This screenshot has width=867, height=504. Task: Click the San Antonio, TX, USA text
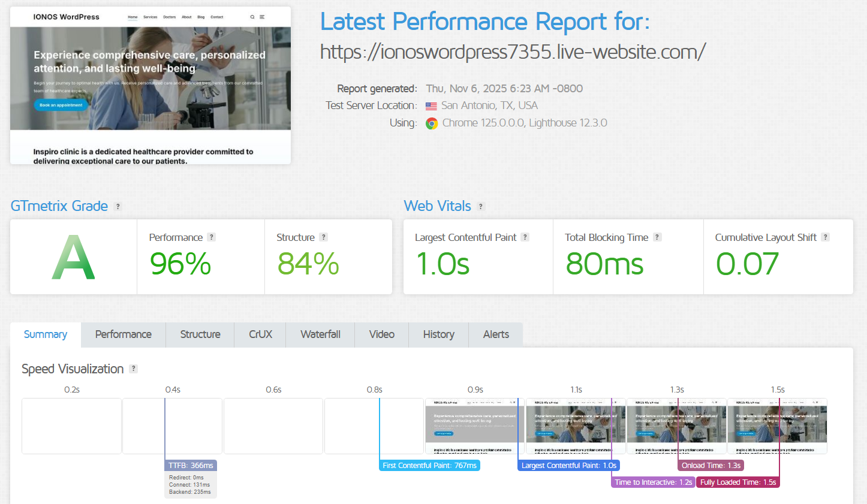point(489,105)
